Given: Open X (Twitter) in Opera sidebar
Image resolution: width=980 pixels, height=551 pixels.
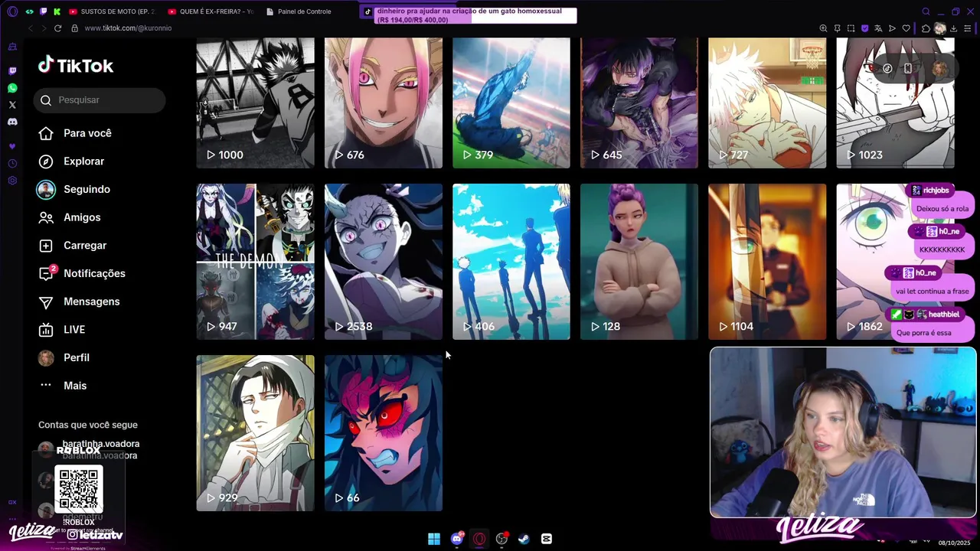Looking at the screenshot, I should click(x=12, y=105).
